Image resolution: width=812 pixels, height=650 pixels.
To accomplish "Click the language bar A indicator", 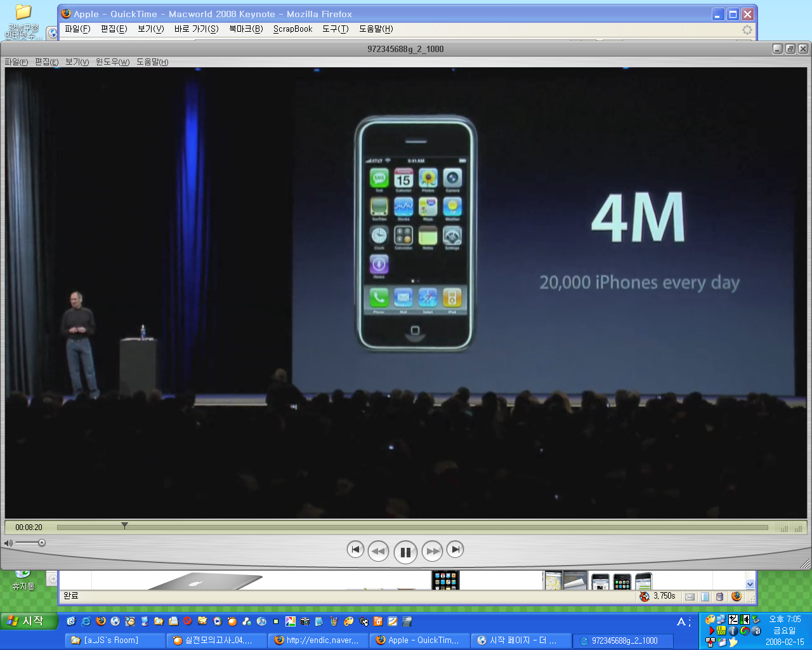I will (681, 622).
